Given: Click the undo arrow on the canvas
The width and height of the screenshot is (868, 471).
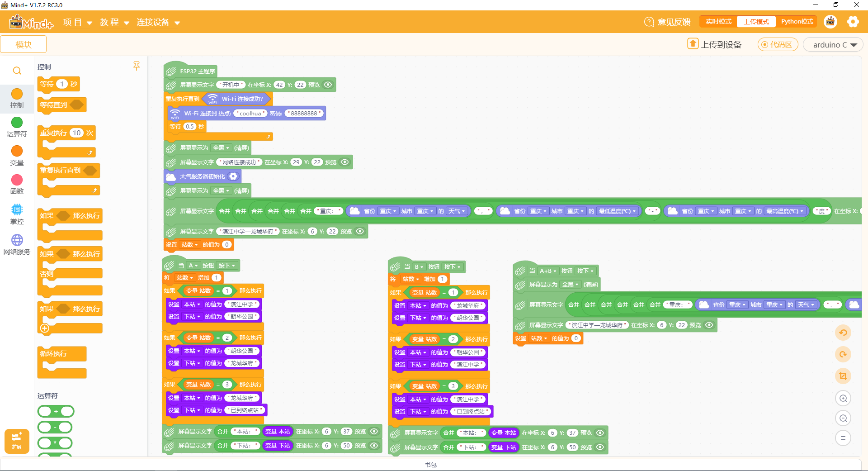Looking at the screenshot, I should click(843, 333).
